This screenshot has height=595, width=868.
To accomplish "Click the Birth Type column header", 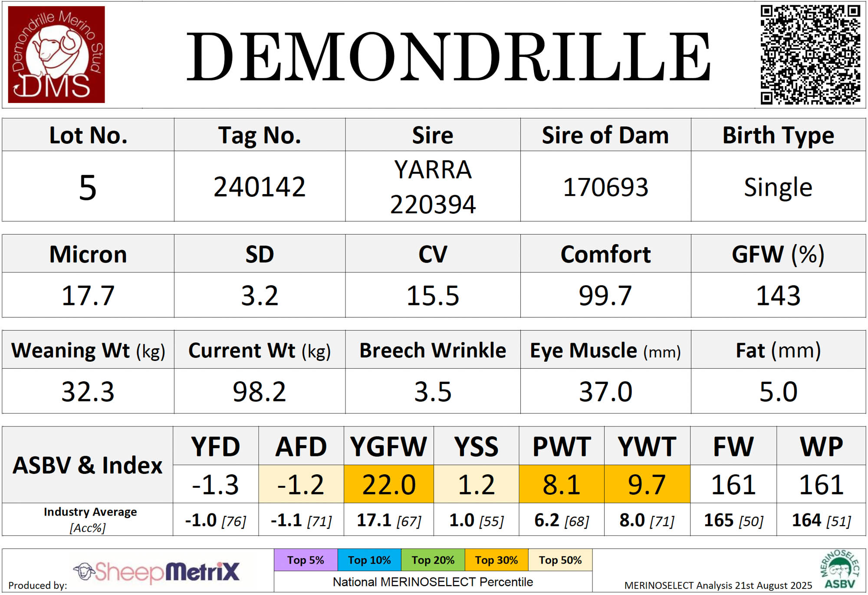I will click(x=778, y=135).
